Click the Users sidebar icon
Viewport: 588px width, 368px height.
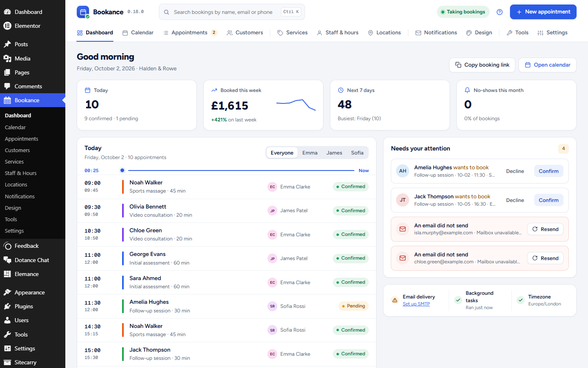(x=7, y=320)
